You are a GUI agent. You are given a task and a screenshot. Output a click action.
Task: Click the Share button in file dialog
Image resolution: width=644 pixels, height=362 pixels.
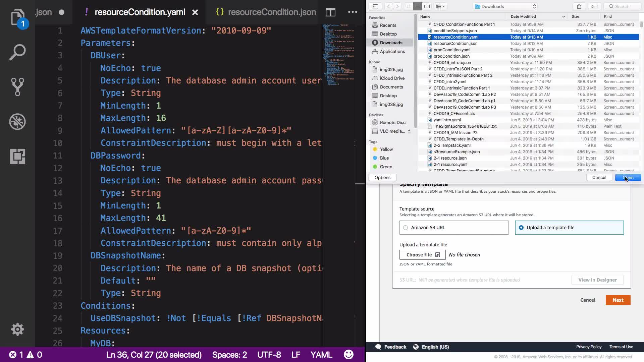(x=579, y=6)
